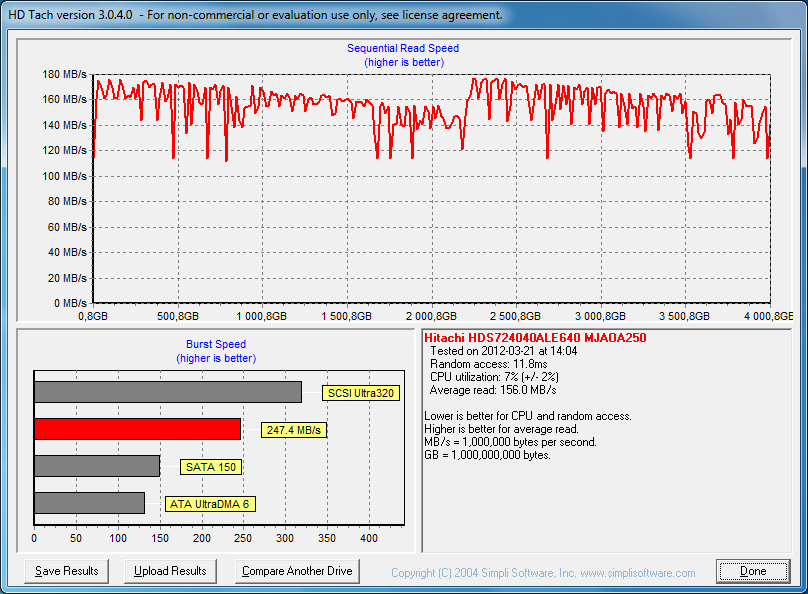Click the Hitachi HDS724040ALE640 drive name
Screen dimensions: 808x594
535,338
